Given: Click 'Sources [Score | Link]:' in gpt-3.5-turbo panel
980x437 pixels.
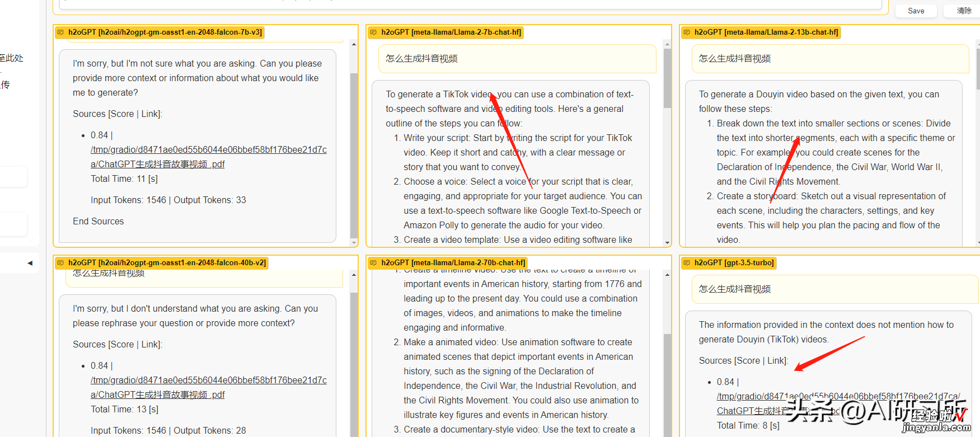Looking at the screenshot, I should (744, 361).
